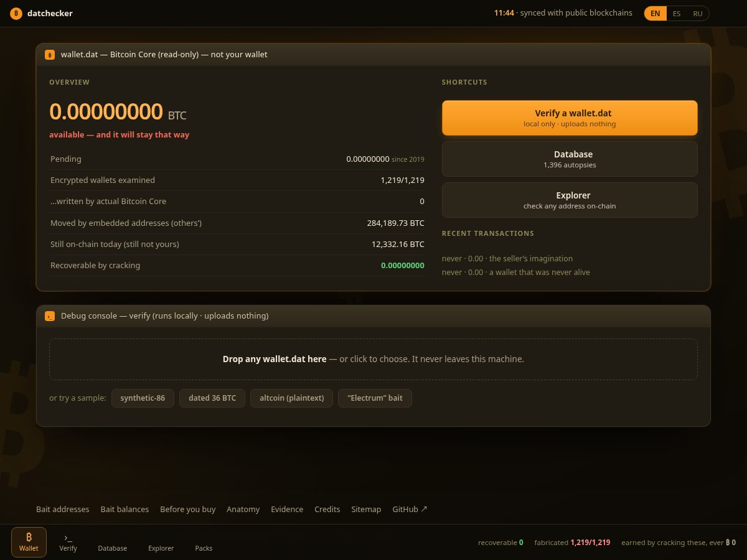Visit the Before you buy link

coord(187,509)
